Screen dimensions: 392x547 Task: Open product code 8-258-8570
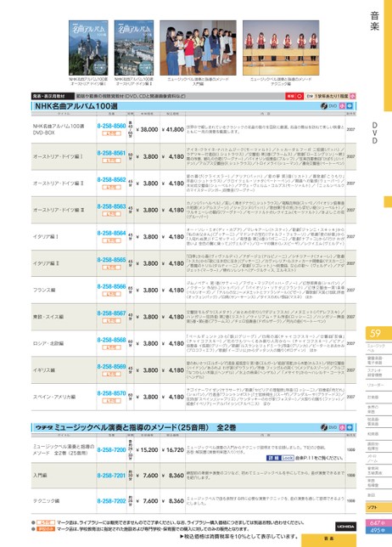111,393
